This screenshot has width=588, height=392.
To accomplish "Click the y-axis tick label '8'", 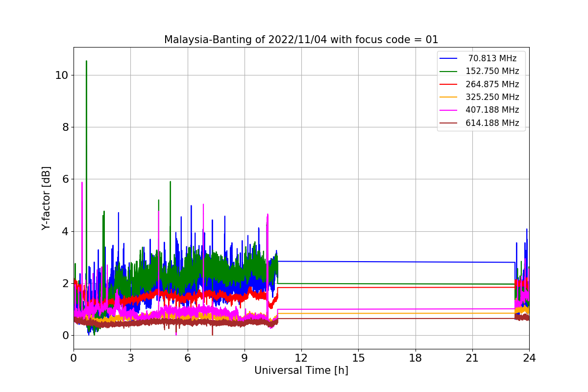I will pyautogui.click(x=65, y=127).
